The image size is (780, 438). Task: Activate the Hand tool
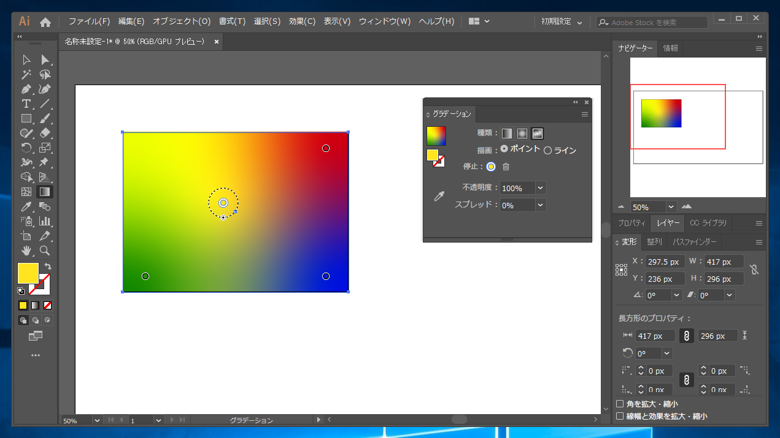click(x=26, y=250)
